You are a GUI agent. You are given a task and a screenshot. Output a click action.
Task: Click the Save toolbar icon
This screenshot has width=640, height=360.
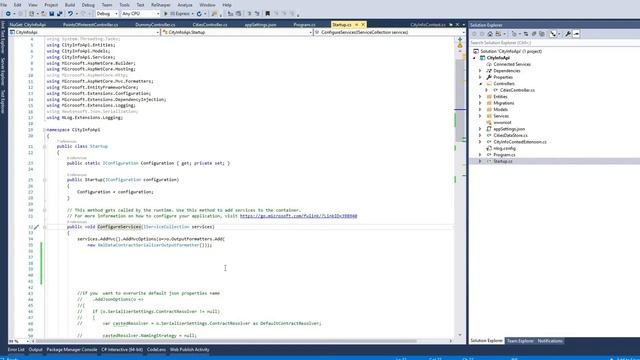pyautogui.click(x=52, y=13)
